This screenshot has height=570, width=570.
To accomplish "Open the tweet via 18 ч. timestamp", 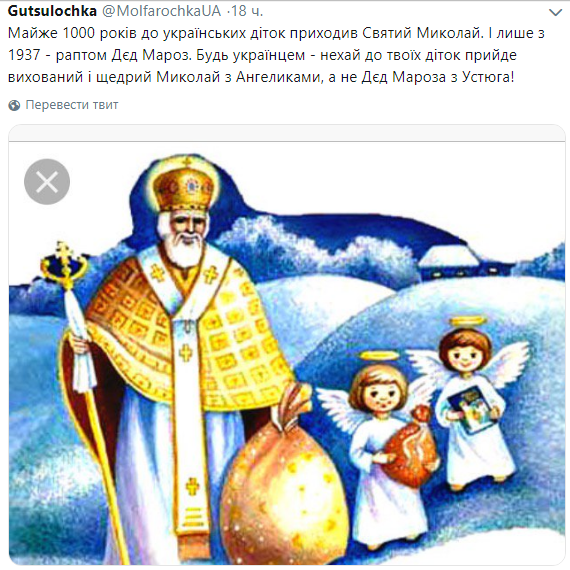I will [247, 11].
